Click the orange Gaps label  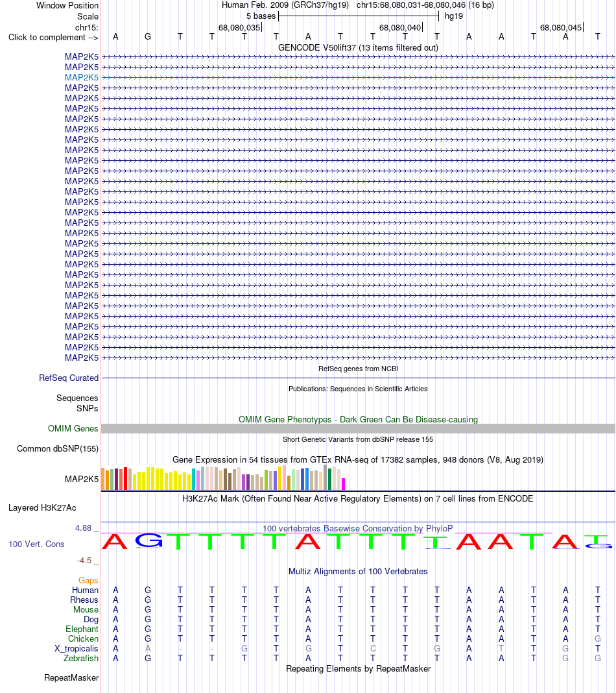(x=88, y=580)
